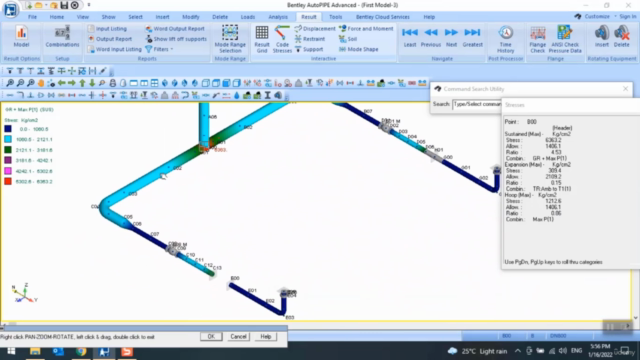Open File Explorer from taskbar
640x360 pixels.
tap(35, 351)
